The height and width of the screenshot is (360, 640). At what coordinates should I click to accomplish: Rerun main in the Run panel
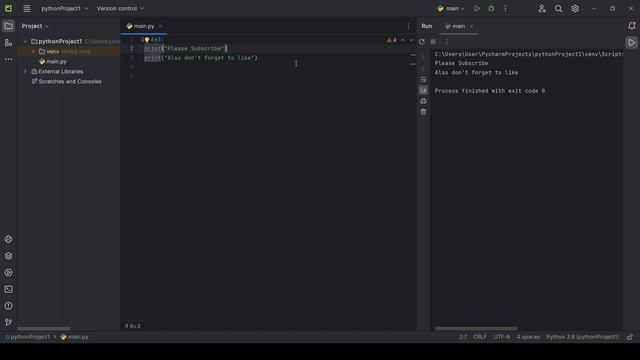click(422, 42)
